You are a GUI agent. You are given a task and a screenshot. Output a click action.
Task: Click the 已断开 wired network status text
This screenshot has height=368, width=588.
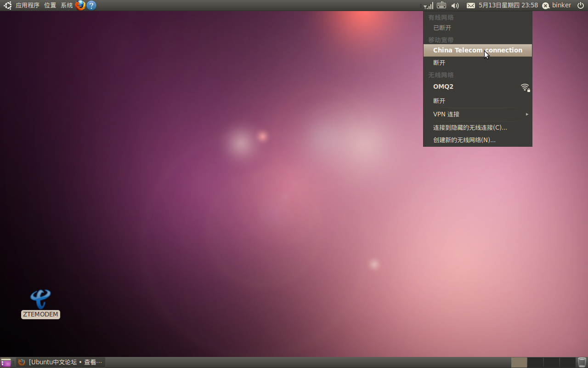point(442,28)
